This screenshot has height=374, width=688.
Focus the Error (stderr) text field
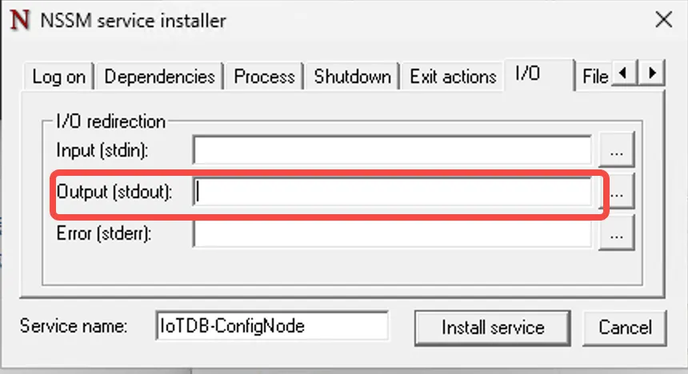(x=392, y=233)
